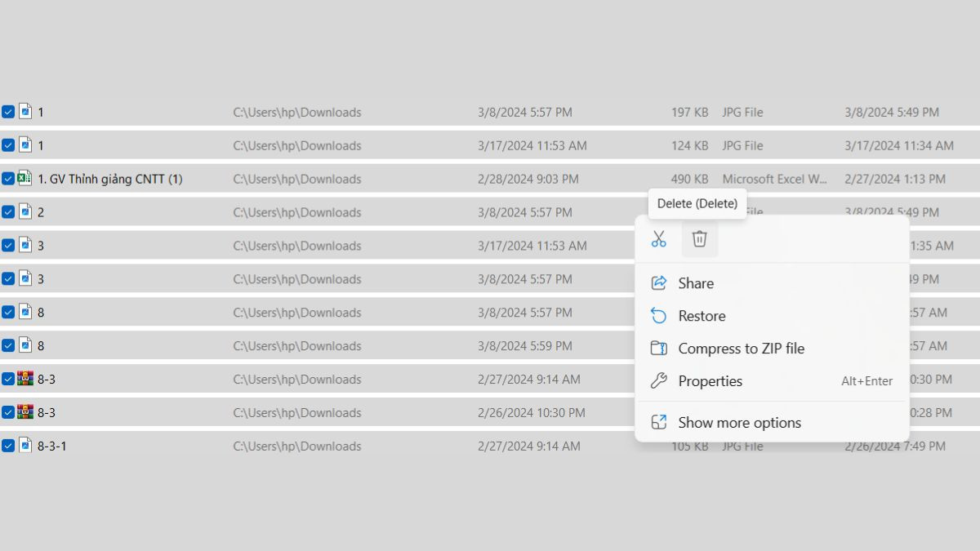
Task: Click the WinRAR icon of 8-3 dated 2/26/2024
Action: click(x=25, y=412)
